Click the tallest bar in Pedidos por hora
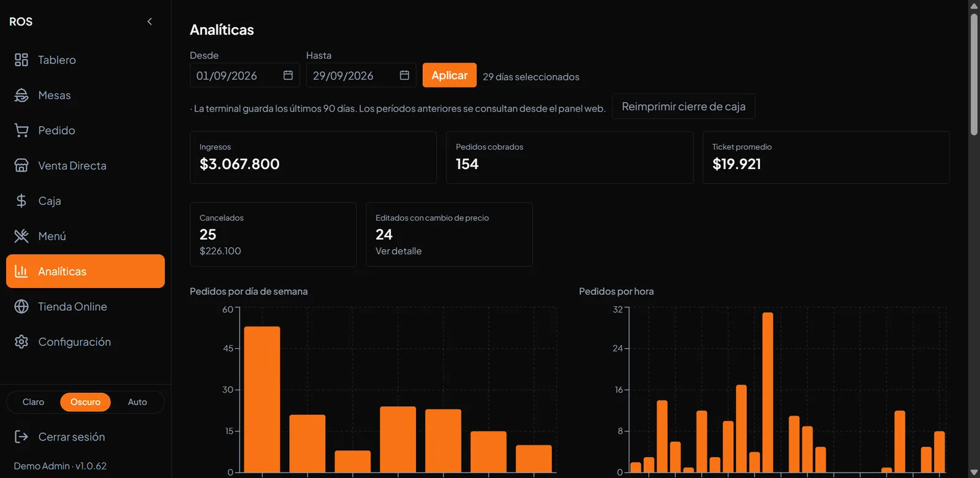The width and height of the screenshot is (980, 478). click(767, 393)
